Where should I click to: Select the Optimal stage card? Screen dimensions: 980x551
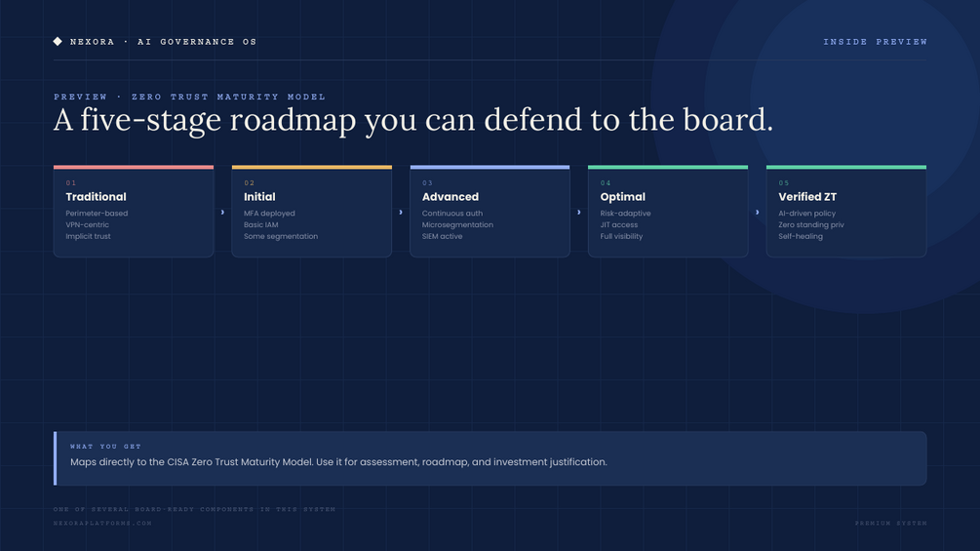(668, 212)
